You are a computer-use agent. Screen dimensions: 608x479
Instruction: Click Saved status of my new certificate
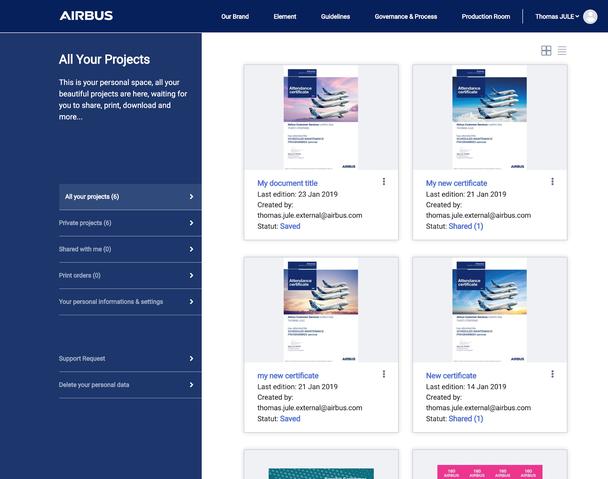point(290,418)
